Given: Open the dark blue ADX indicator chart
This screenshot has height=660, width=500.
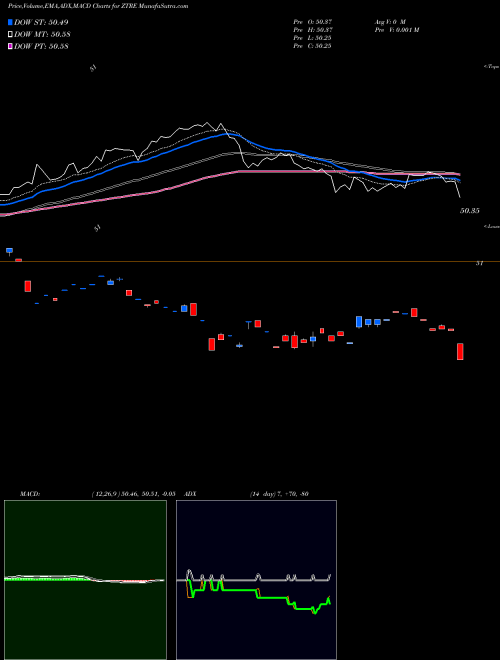Looking at the screenshot, I should 256,580.
